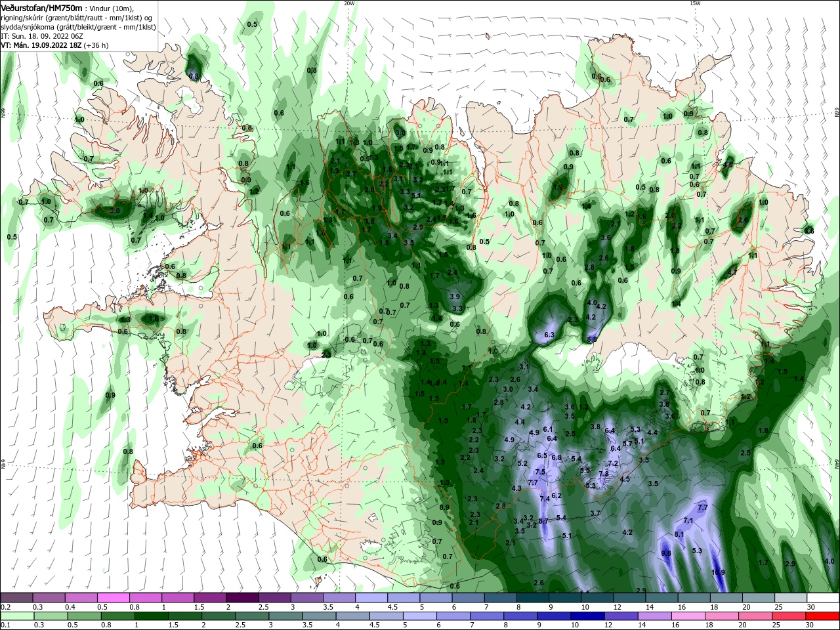Click the 20W longitude label
This screenshot has height=630, width=840.
(x=349, y=3)
